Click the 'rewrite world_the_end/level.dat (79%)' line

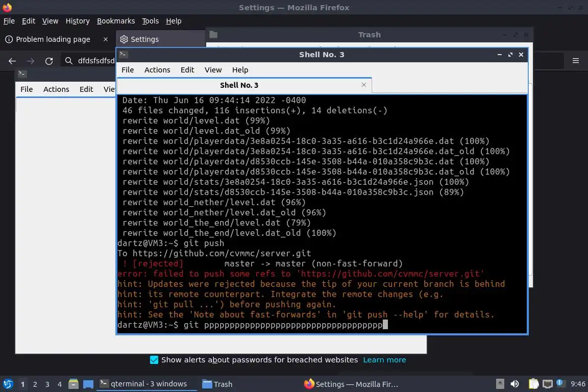pos(216,223)
